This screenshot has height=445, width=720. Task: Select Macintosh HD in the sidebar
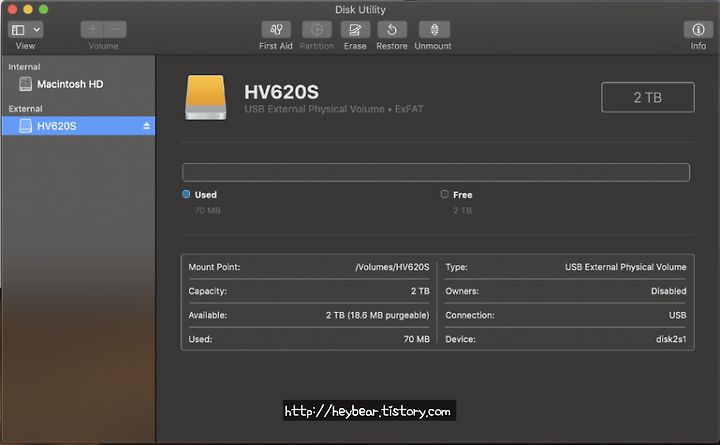[x=78, y=84]
